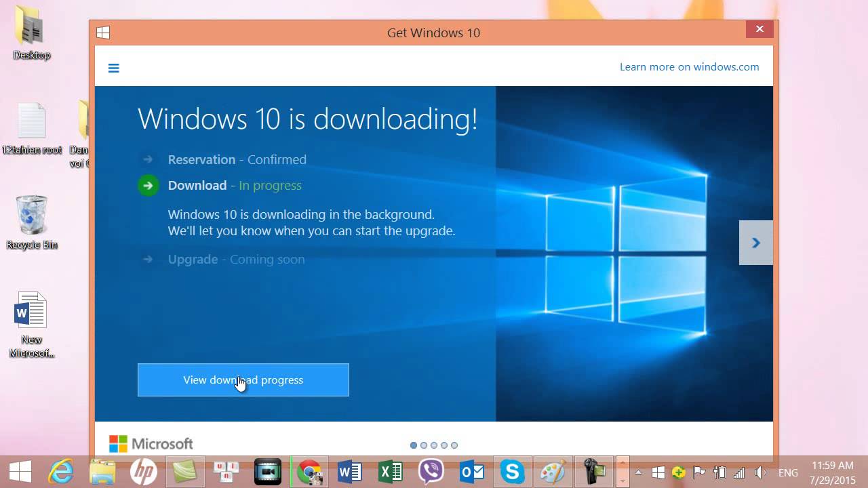The height and width of the screenshot is (488, 868).
Task: Click the Reservation step arrow icon
Action: click(x=148, y=159)
